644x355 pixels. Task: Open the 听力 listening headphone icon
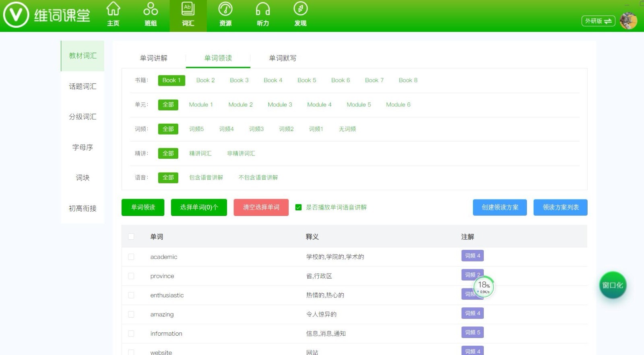263,9
